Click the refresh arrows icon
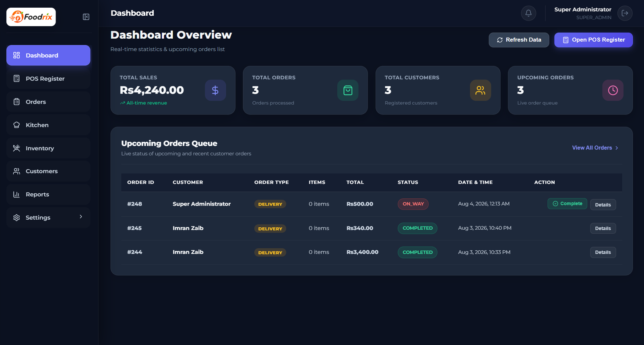Image resolution: width=644 pixels, height=345 pixels. click(x=500, y=40)
